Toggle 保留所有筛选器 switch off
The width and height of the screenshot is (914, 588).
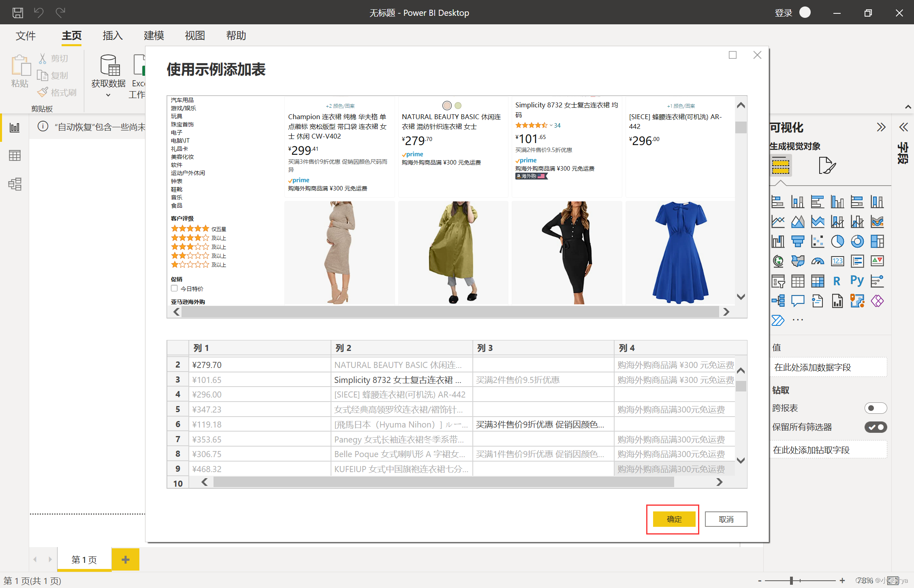coord(875,427)
